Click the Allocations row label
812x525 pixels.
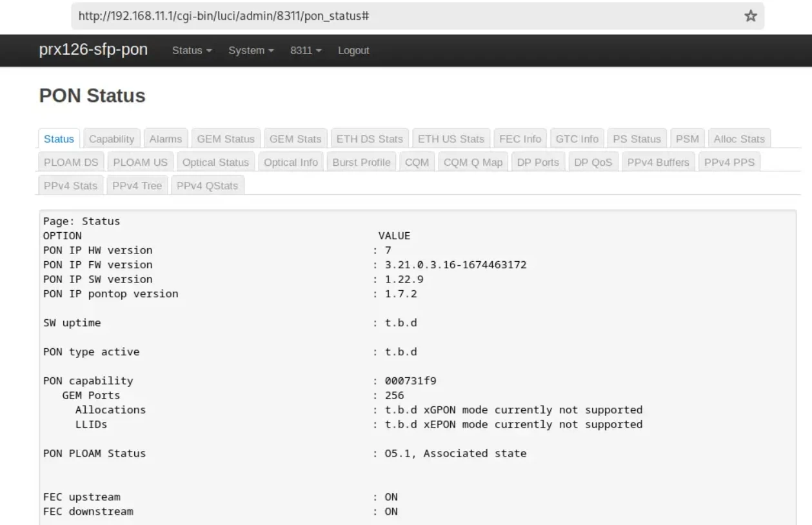(110, 410)
